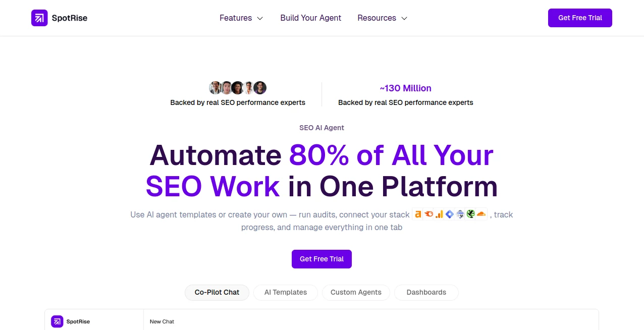Screen dimensions: 644x330
Task: Open the Features dropdown
Action: pos(236,18)
